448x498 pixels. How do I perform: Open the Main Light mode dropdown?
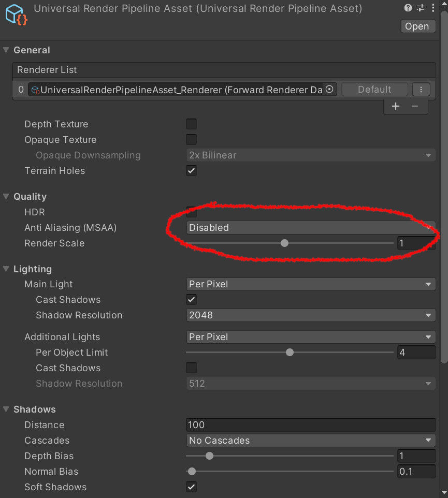(311, 284)
